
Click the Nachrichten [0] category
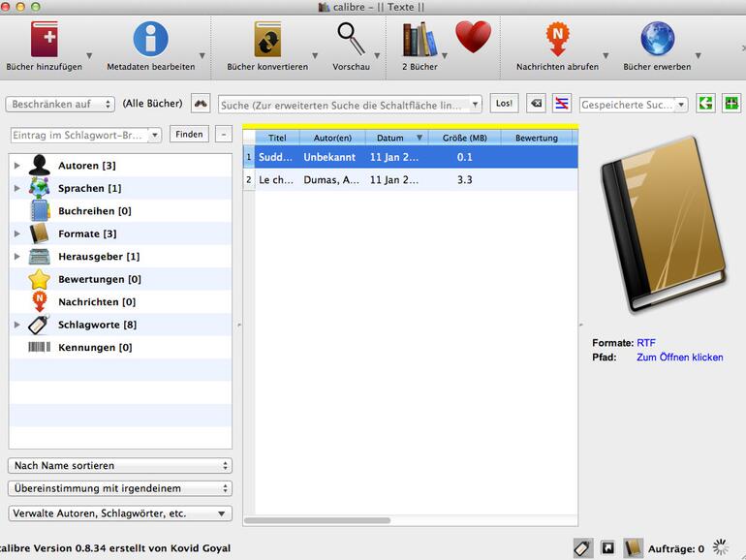point(97,301)
